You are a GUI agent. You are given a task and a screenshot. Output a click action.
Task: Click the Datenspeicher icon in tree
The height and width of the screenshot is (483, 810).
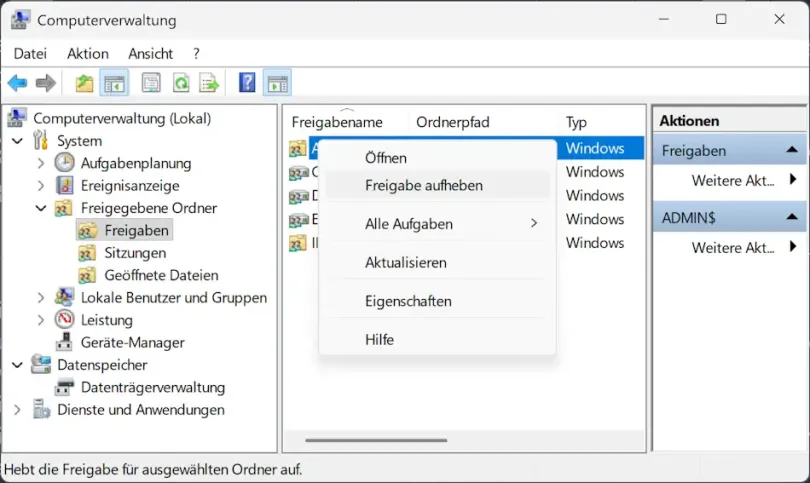(x=41, y=364)
